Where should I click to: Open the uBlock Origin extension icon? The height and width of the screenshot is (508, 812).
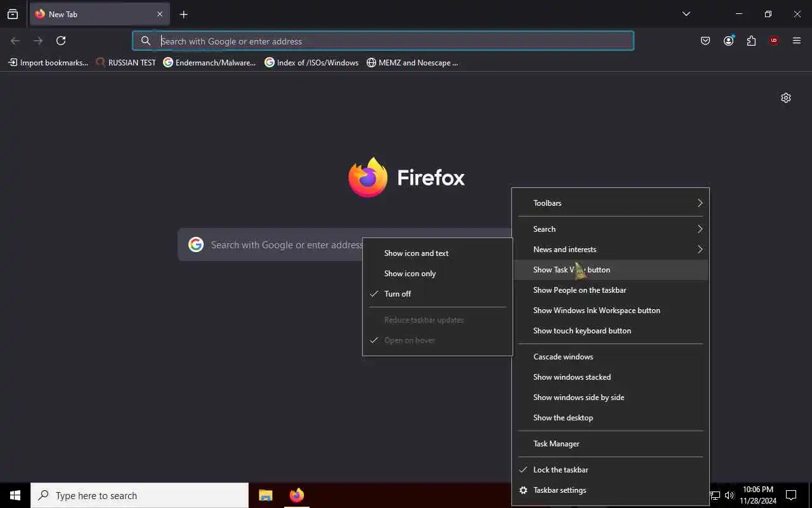[x=774, y=41]
